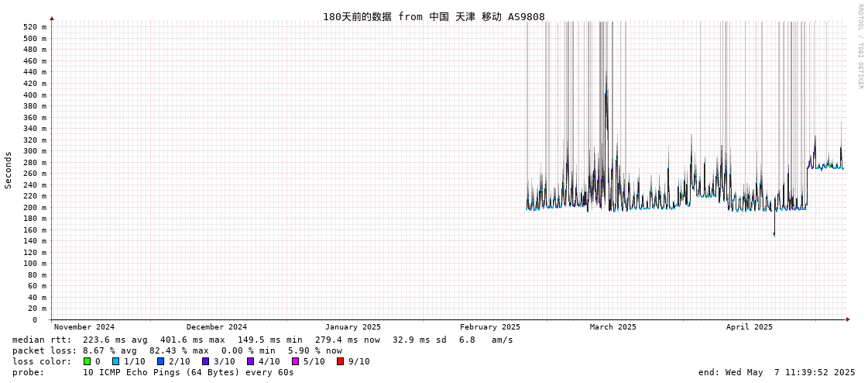Click the light blue 1/10 loss swatch
This screenshot has height=383, width=868.
(x=115, y=361)
